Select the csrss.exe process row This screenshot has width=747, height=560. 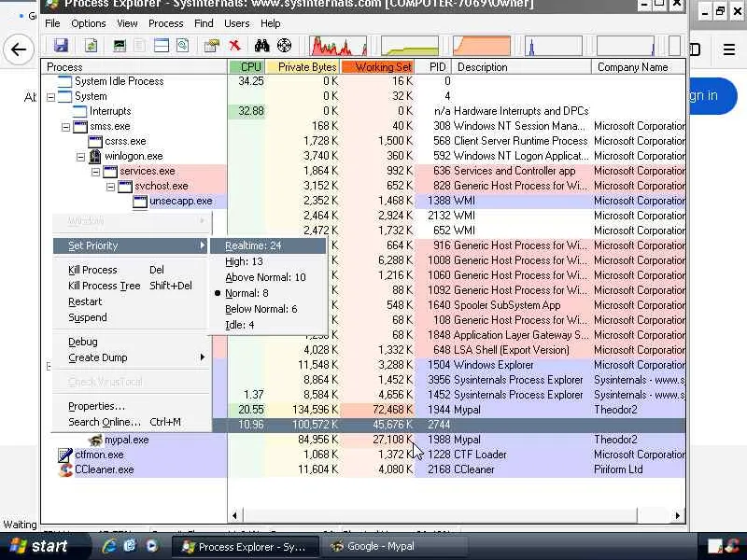click(363, 142)
